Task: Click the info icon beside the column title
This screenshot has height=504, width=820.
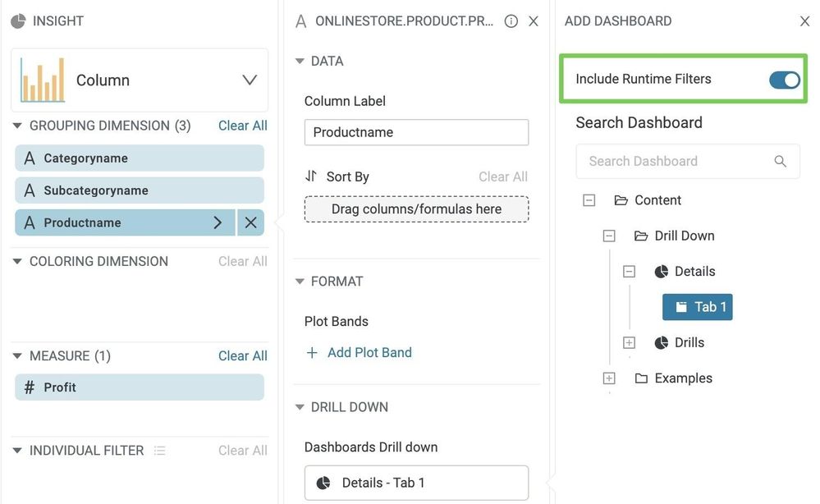Action: 511,21
